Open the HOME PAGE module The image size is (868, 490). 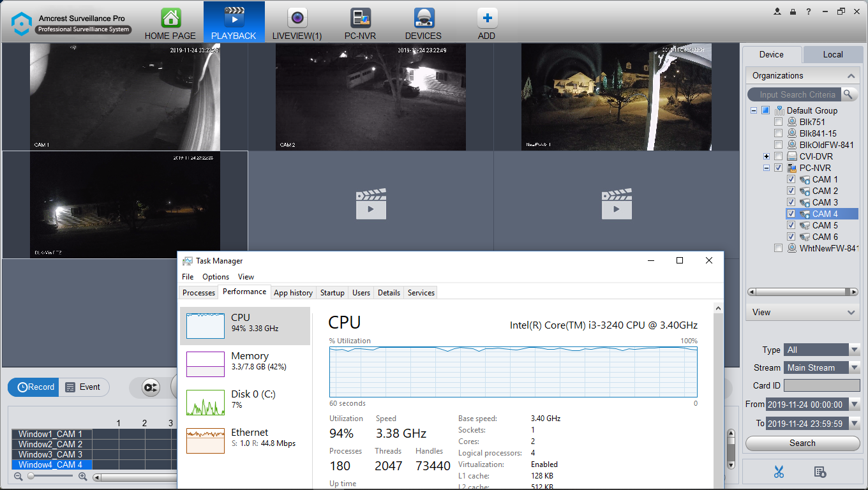[170, 22]
